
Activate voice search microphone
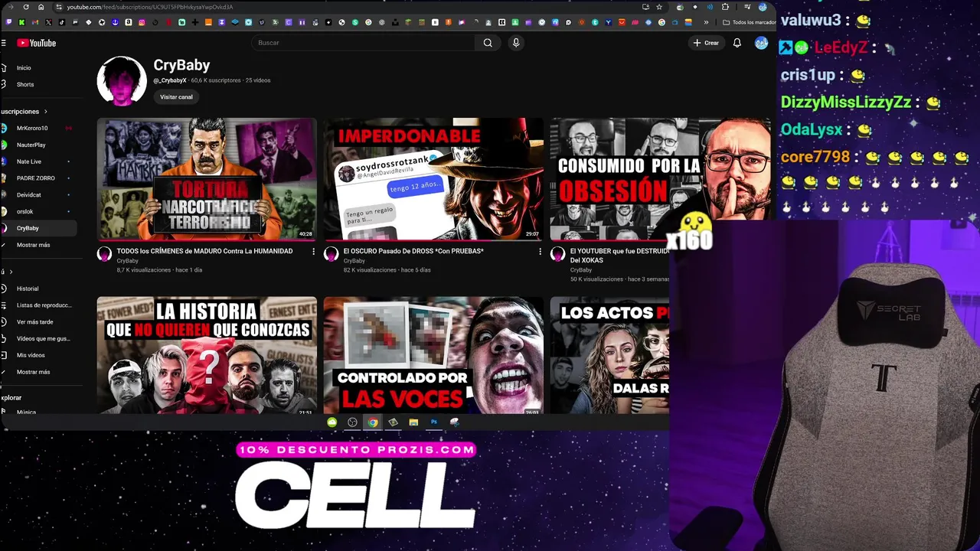tap(516, 43)
